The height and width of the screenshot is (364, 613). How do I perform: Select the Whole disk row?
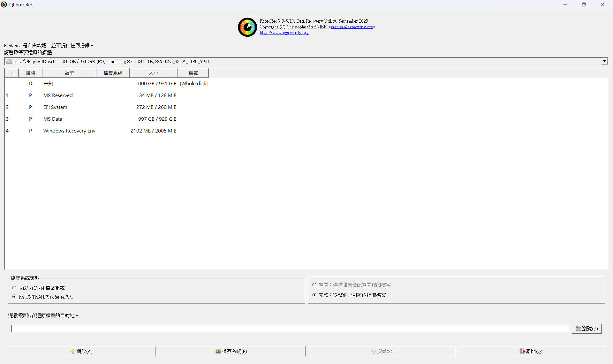click(x=193, y=83)
